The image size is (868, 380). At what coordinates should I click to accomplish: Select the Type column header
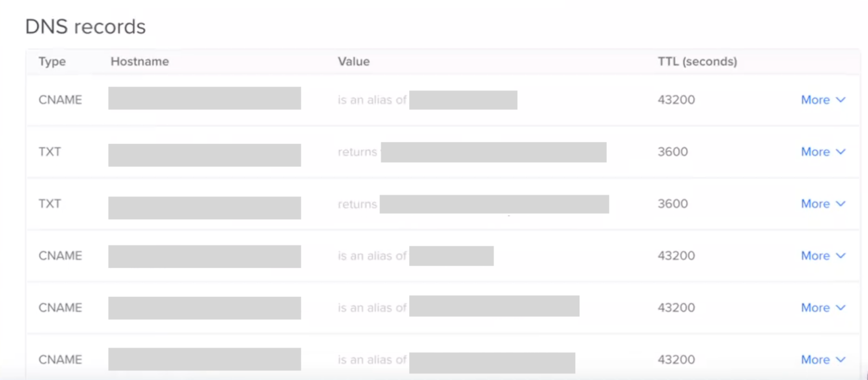[52, 62]
